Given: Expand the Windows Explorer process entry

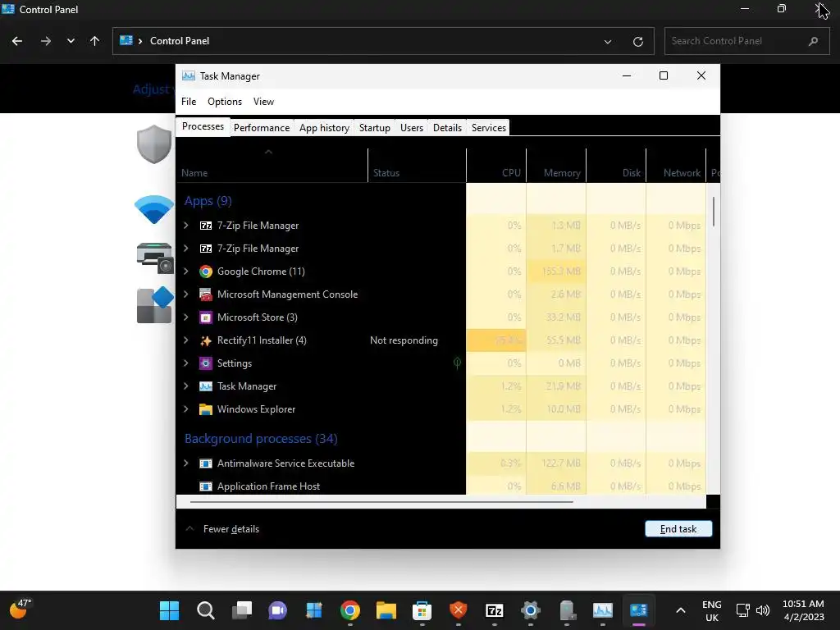Looking at the screenshot, I should pos(186,409).
